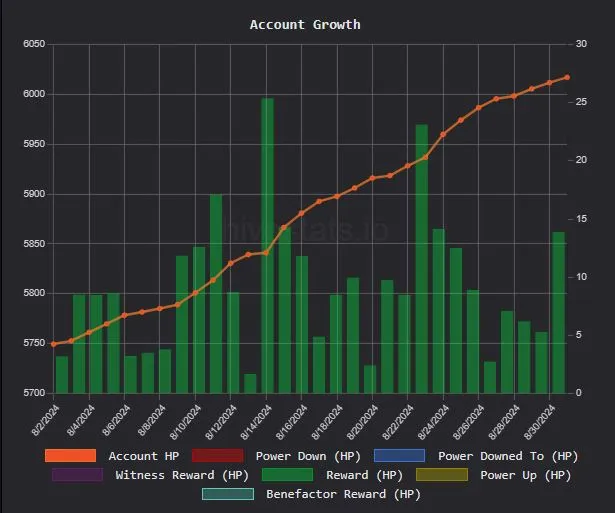Click the 5 right axis value
Viewport: 615px width, 513px height.
(579, 335)
